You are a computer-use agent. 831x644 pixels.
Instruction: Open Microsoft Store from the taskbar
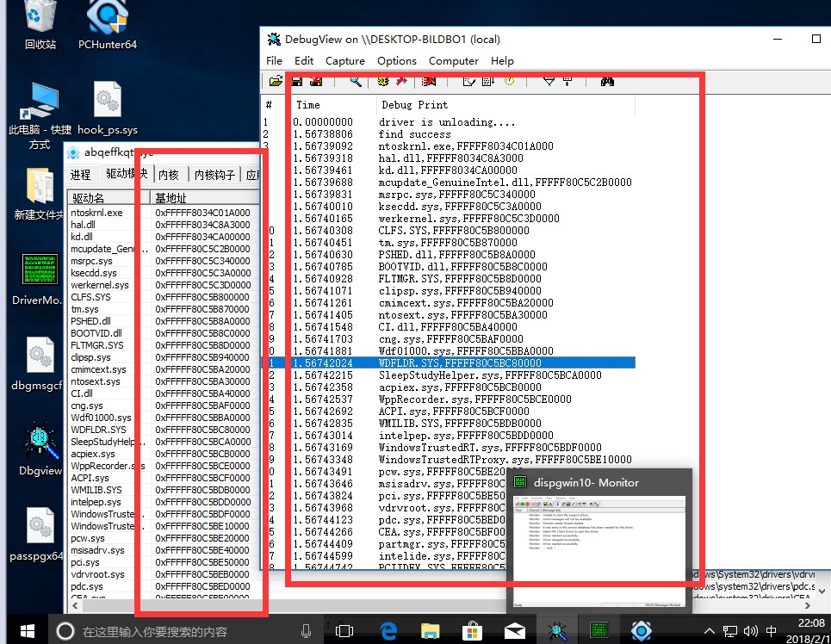(472, 631)
